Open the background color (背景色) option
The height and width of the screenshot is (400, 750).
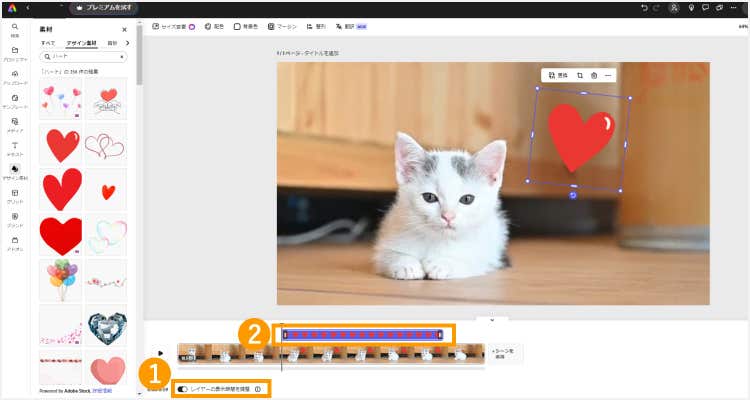point(246,27)
